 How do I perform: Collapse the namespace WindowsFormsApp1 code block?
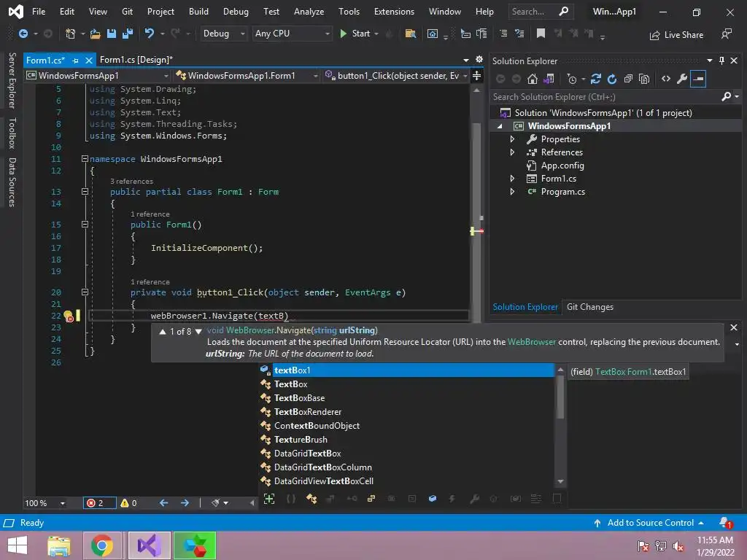[85, 158]
